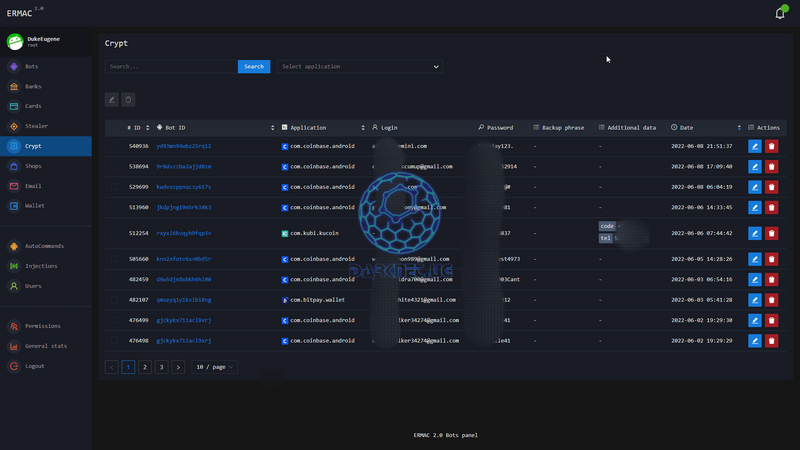Open Shops in sidebar
800x450 pixels.
pyautogui.click(x=33, y=166)
